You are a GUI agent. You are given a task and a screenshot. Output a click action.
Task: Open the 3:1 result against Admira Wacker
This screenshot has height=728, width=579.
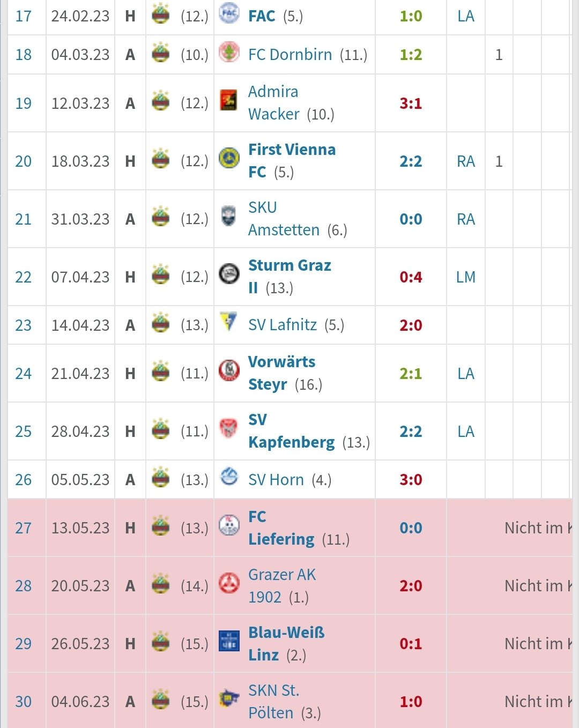(x=411, y=103)
